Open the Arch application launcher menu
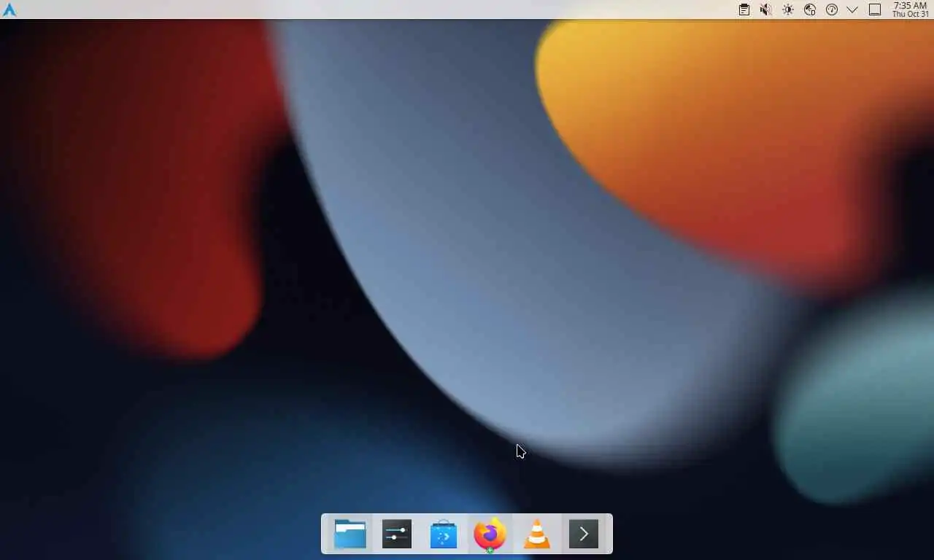The height and width of the screenshot is (560, 934). click(9, 9)
